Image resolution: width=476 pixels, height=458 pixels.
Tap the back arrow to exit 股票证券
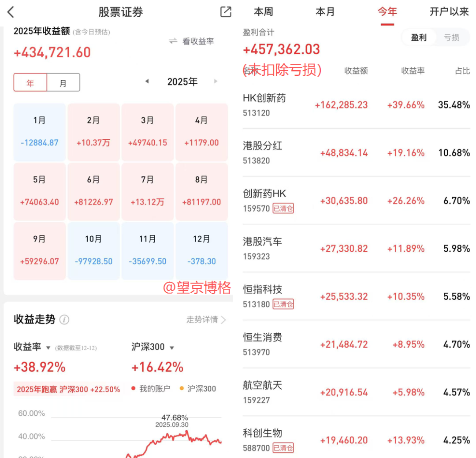(x=10, y=12)
